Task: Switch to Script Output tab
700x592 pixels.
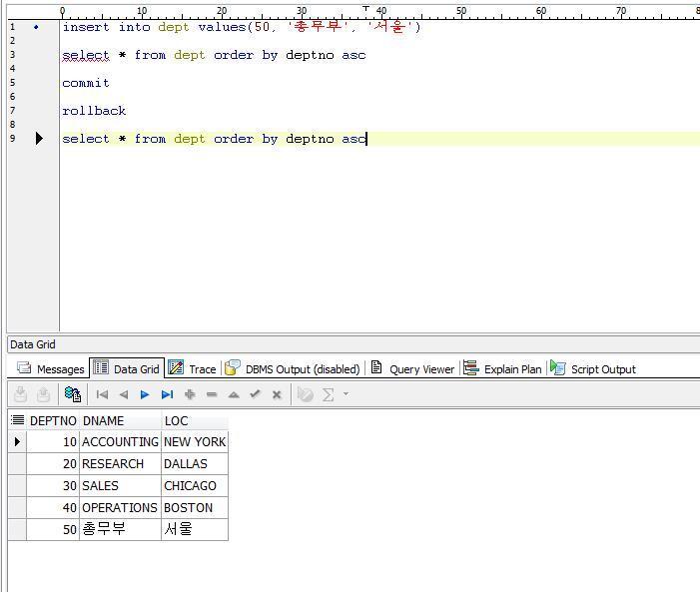Action: click(593, 368)
